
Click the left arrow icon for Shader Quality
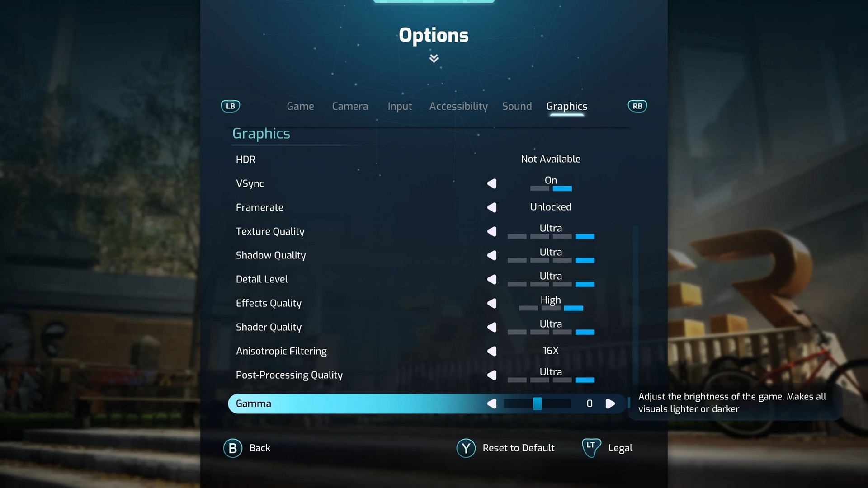point(491,327)
